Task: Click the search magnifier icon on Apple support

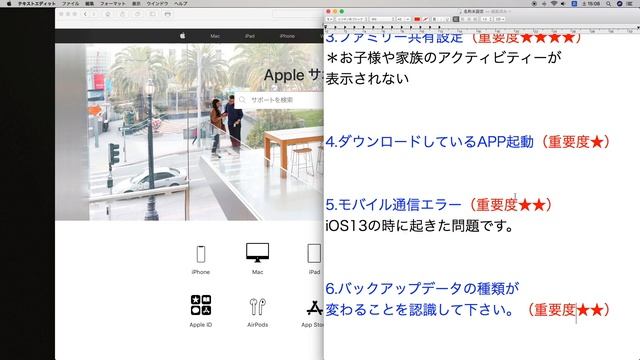Action: 242,100
